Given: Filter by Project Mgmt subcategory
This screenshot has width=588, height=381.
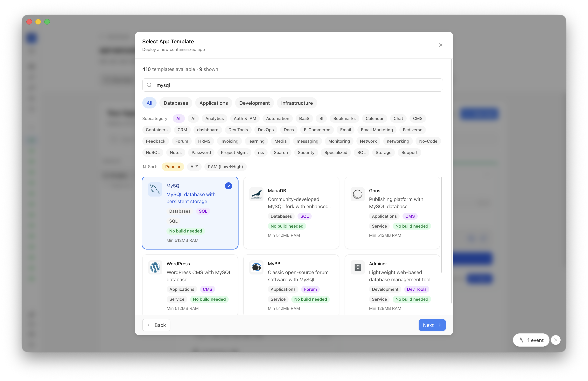Looking at the screenshot, I should [234, 153].
